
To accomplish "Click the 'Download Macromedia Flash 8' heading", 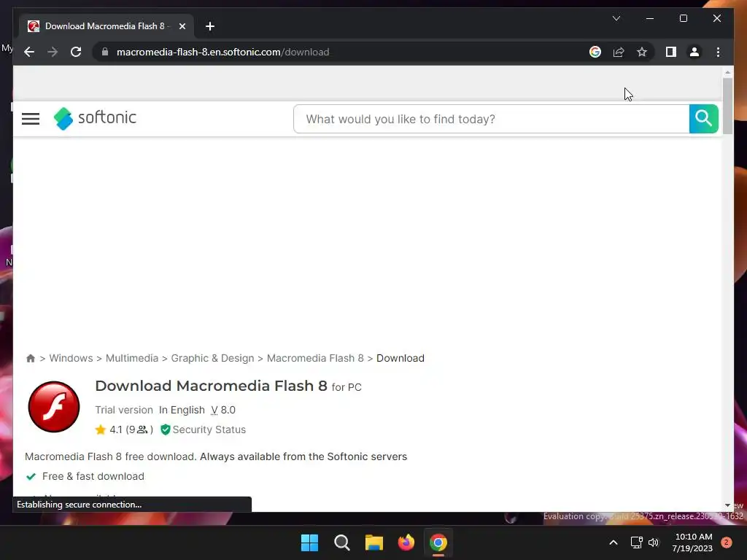I will (x=211, y=386).
